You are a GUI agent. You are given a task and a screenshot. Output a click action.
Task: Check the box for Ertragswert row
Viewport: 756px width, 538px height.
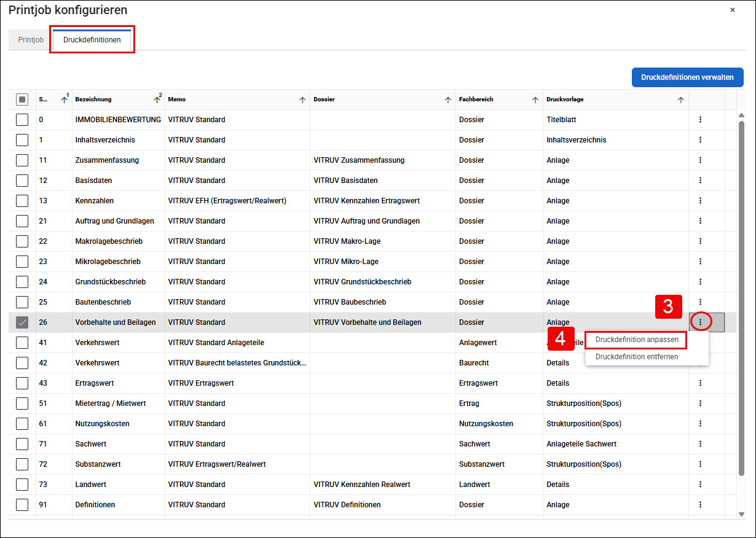point(22,383)
